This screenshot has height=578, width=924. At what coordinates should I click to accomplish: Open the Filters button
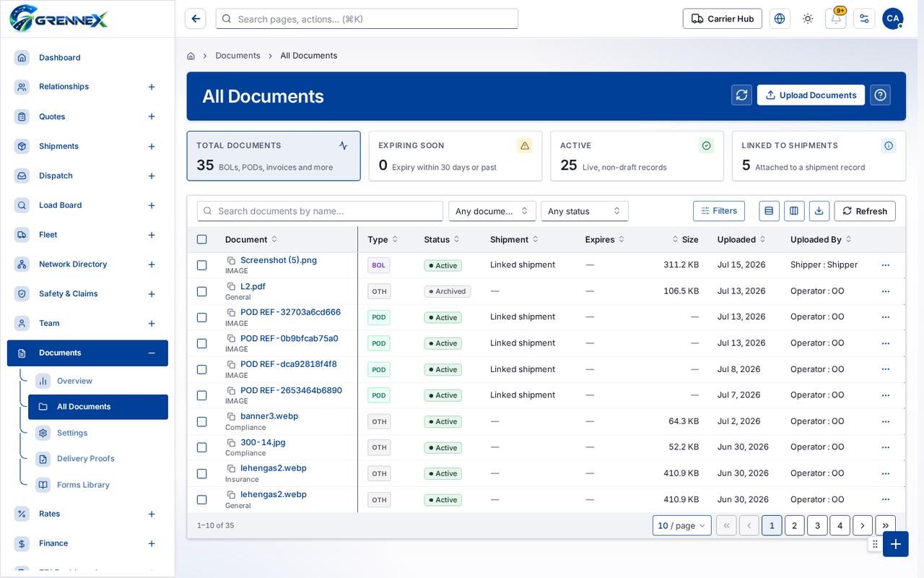point(719,211)
